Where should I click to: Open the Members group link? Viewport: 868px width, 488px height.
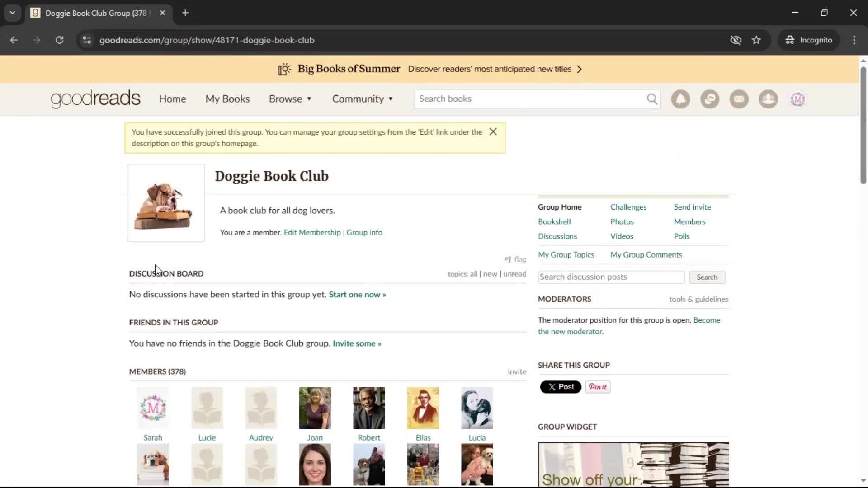[689, 221]
